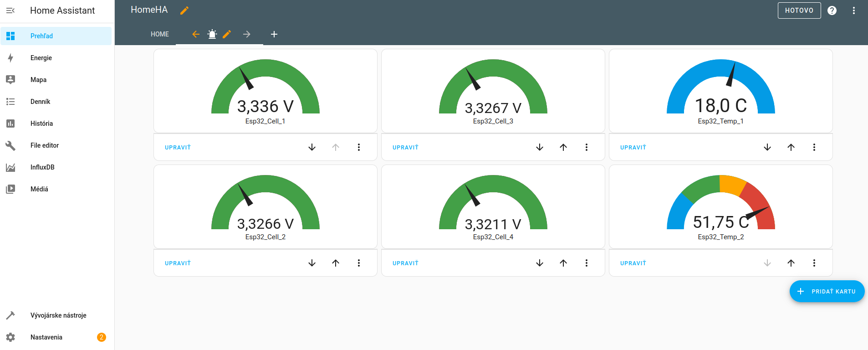Move Esp32_Cell_1 card down

pos(312,147)
